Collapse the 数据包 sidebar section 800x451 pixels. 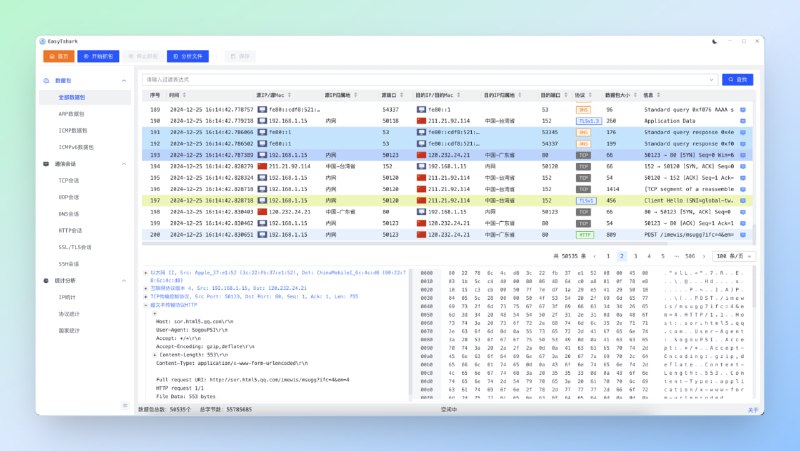[124, 80]
